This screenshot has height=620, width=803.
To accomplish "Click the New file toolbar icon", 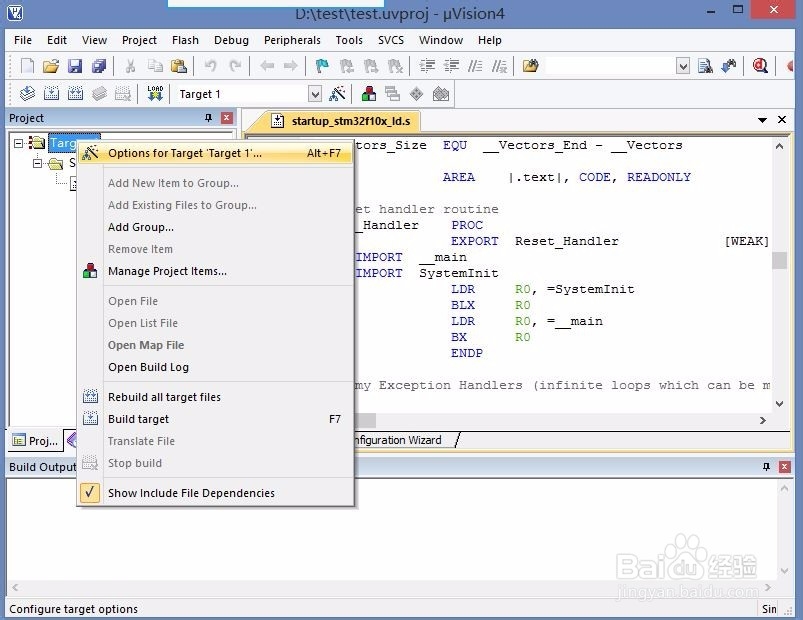I will (27, 66).
